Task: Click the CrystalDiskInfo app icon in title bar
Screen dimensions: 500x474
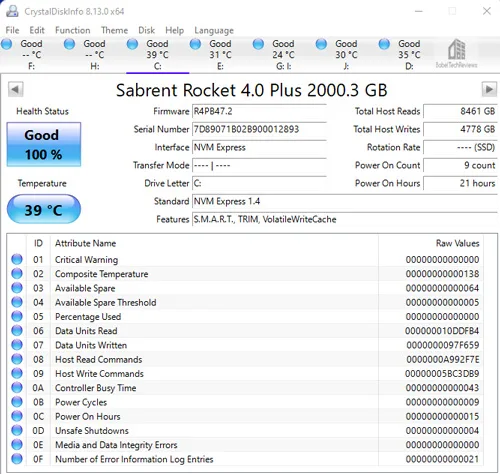Action: [12, 11]
